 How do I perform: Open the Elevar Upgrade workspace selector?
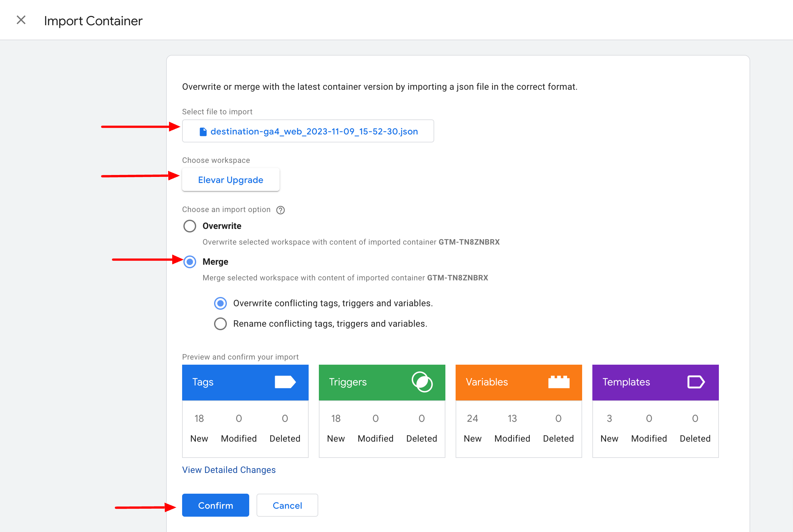click(230, 180)
